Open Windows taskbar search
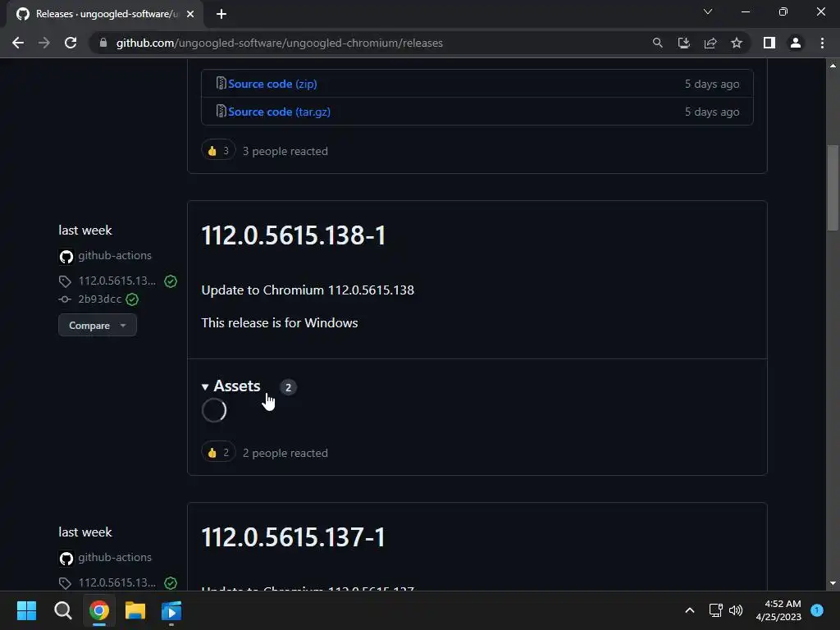The image size is (840, 630). 62,610
